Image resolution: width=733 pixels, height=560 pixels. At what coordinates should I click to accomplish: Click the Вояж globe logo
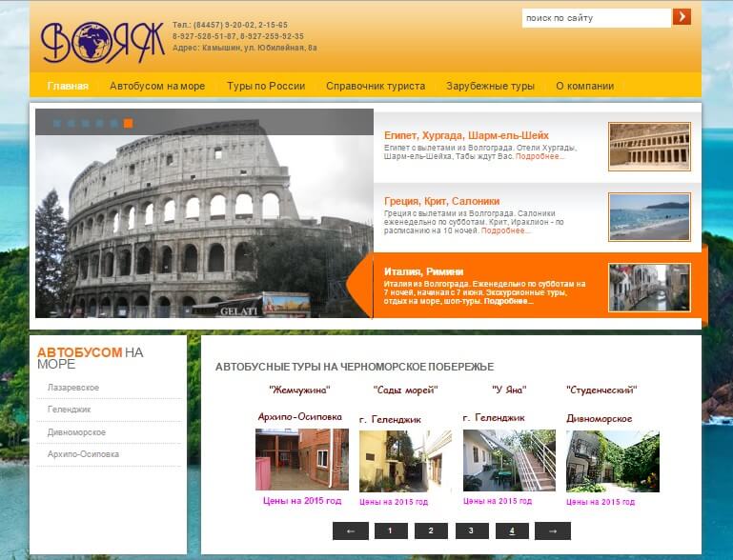click(x=103, y=42)
